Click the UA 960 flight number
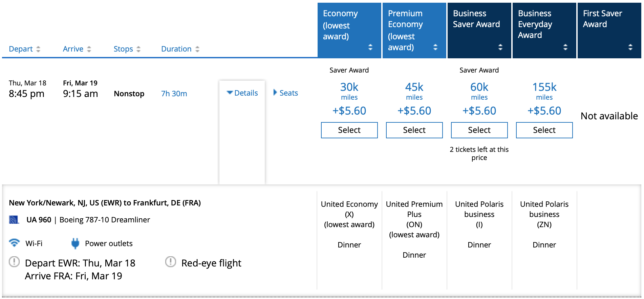644x299 pixels. point(39,220)
